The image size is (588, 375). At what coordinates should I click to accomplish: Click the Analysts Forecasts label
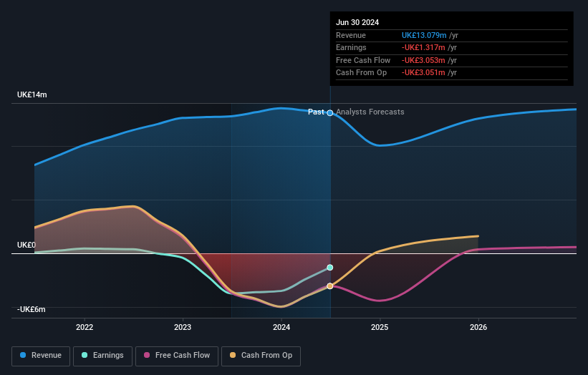tap(370, 112)
